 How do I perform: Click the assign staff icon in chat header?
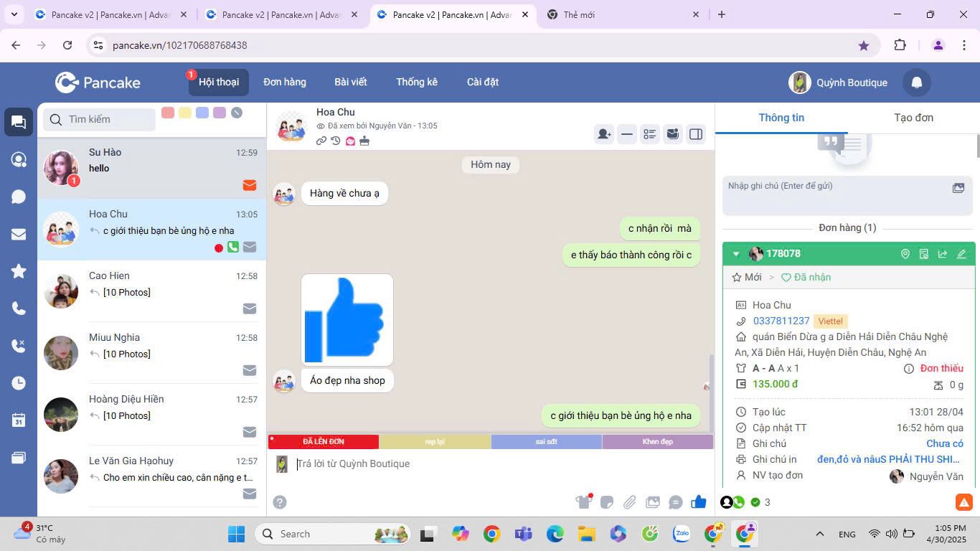[604, 134]
